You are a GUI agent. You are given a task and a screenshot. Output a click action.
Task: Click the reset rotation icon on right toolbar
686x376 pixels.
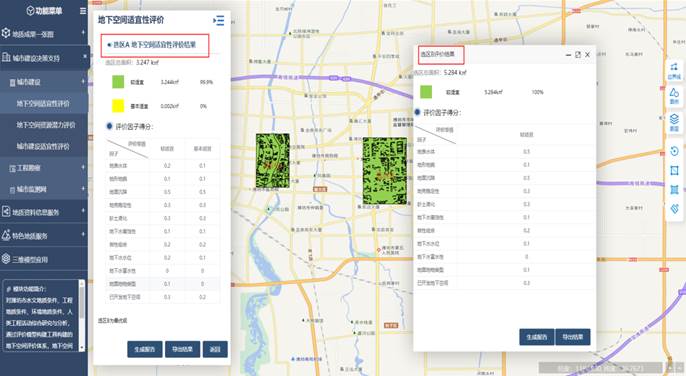(674, 151)
